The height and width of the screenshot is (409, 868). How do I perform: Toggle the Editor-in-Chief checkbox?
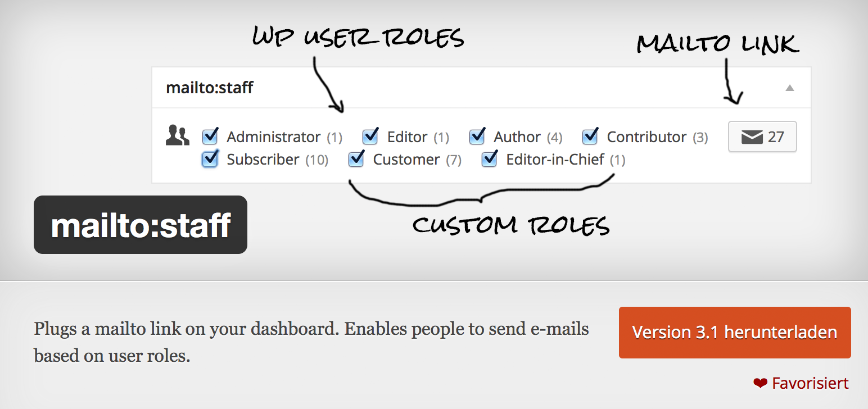point(490,160)
